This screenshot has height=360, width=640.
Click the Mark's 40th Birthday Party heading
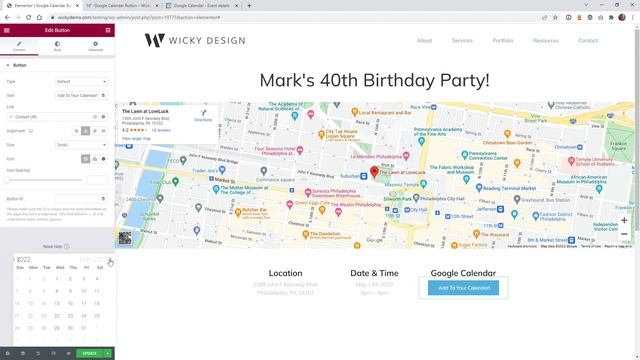pos(374,80)
